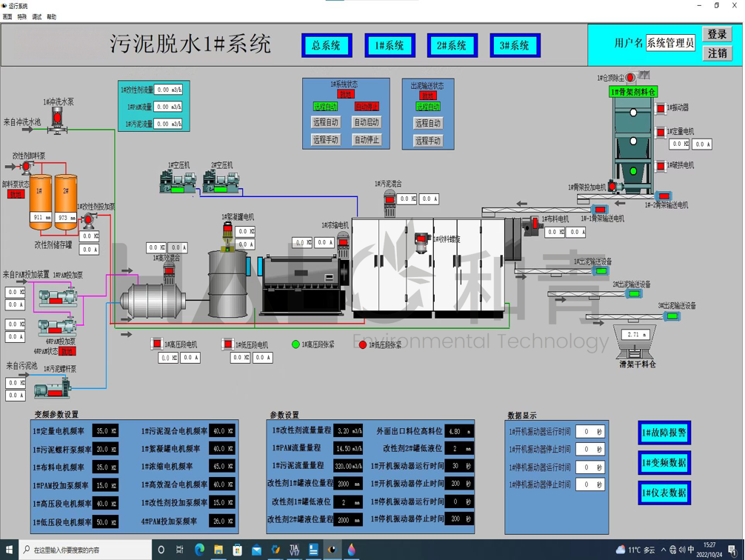
Task: Switch to the 2#系统 page
Action: (x=452, y=46)
